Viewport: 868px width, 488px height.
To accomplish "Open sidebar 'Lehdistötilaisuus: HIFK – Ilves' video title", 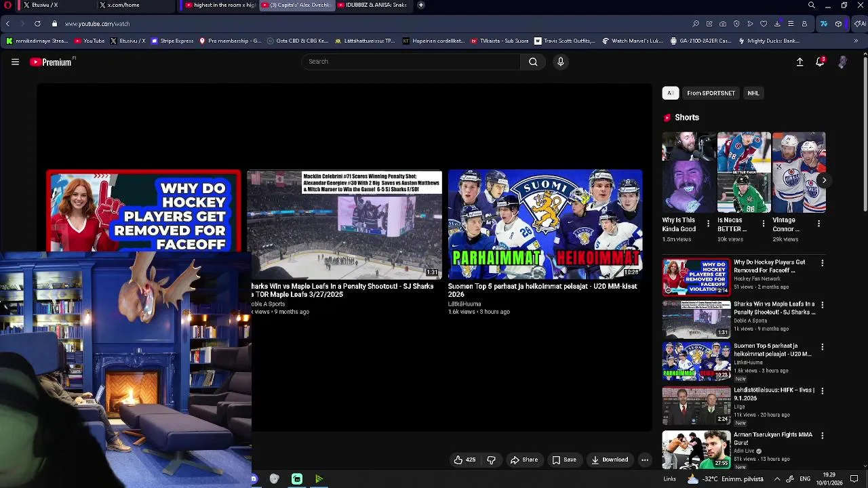I will tap(774, 394).
